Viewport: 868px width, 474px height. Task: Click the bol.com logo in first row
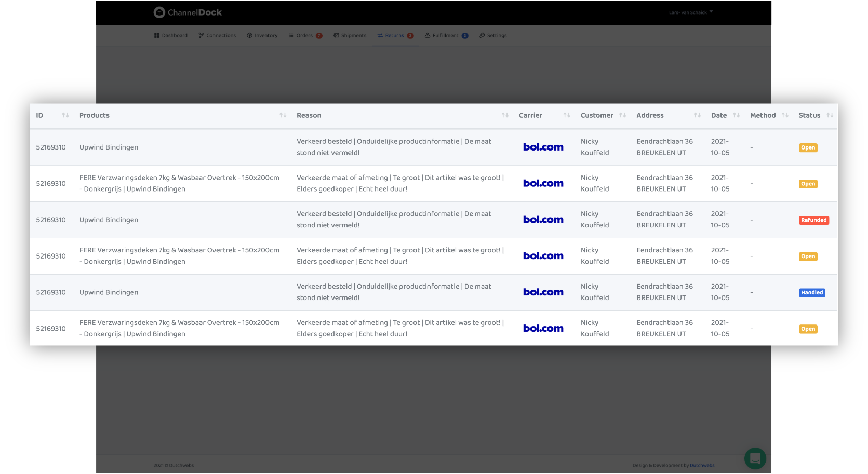pos(543,147)
